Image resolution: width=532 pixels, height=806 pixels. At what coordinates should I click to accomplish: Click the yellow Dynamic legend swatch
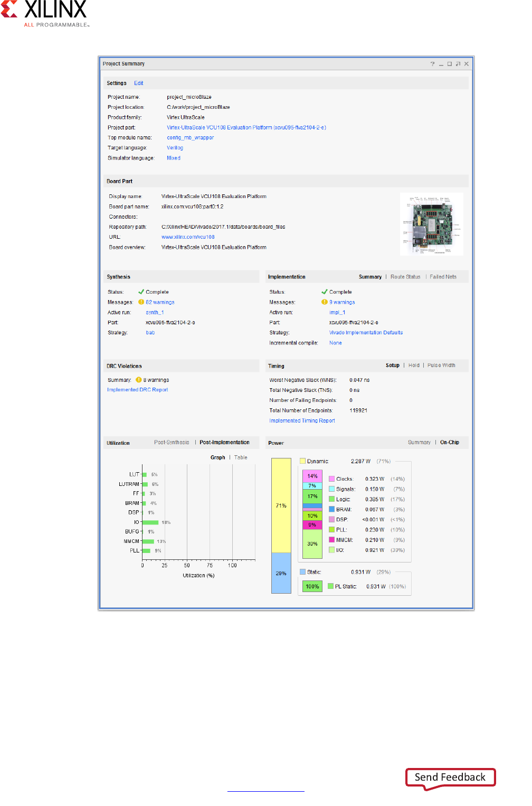[303, 461]
